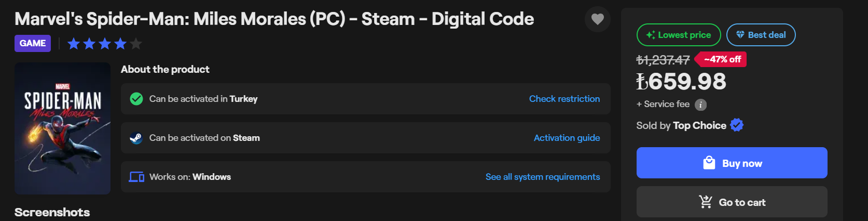
Task: Click the Spider-Man cover art thumbnail
Action: pyautogui.click(x=62, y=128)
